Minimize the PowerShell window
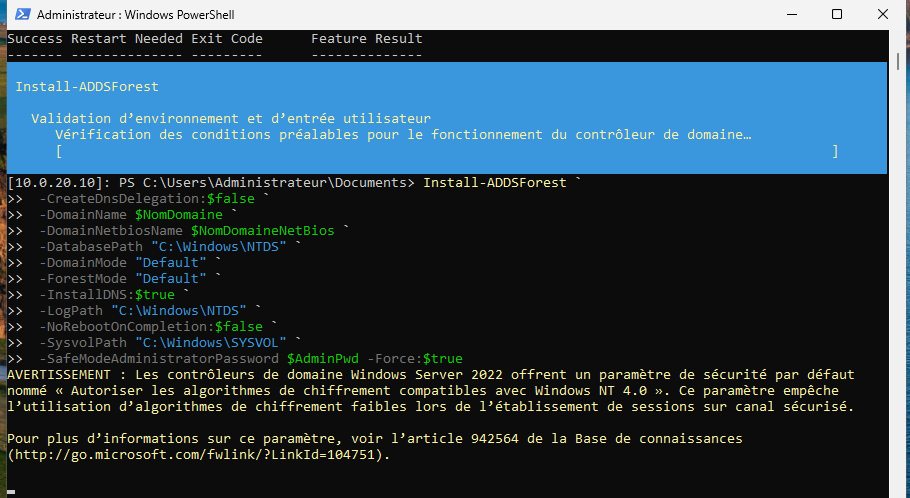This screenshot has width=910, height=498. coord(792,14)
